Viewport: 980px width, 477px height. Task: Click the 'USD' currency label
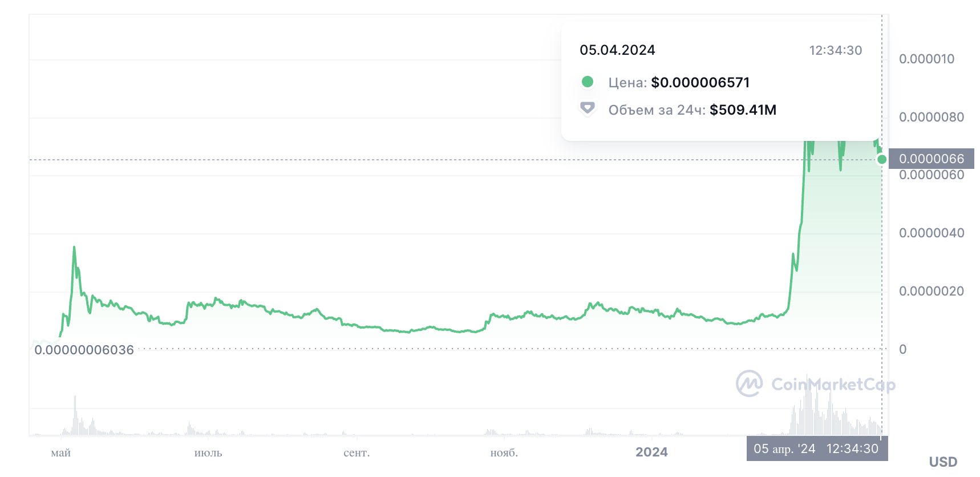pyautogui.click(x=943, y=462)
